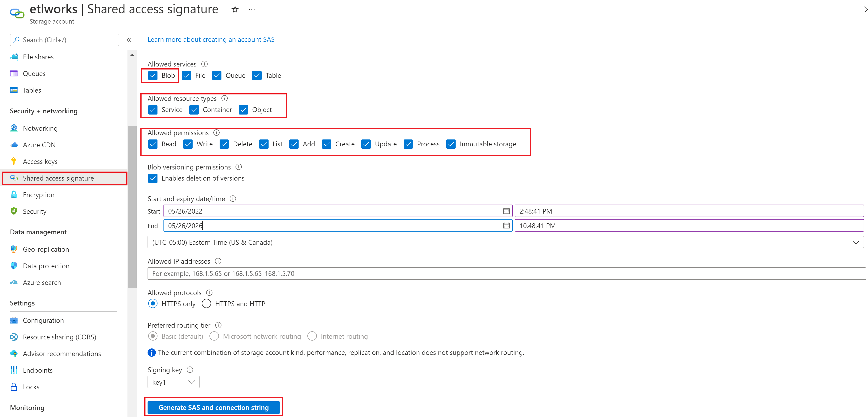Screen dimensions: 868x417
Task: Click info icon beside Signing key
Action: (x=190, y=369)
